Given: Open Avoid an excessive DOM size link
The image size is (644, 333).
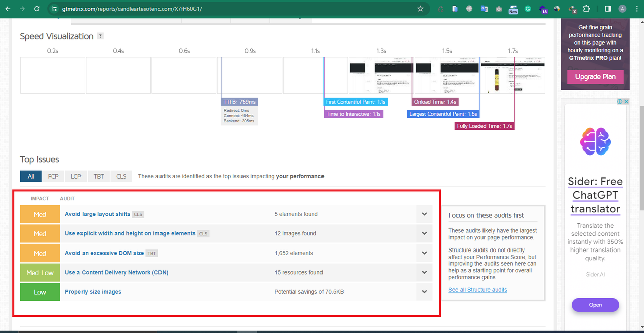Looking at the screenshot, I should pyautogui.click(x=105, y=253).
